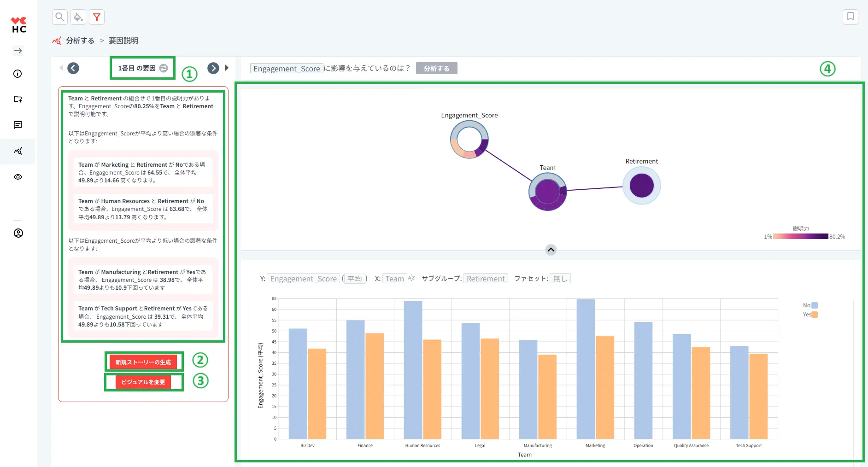Open the info circle sidebar icon
The image size is (868, 467).
click(18, 74)
